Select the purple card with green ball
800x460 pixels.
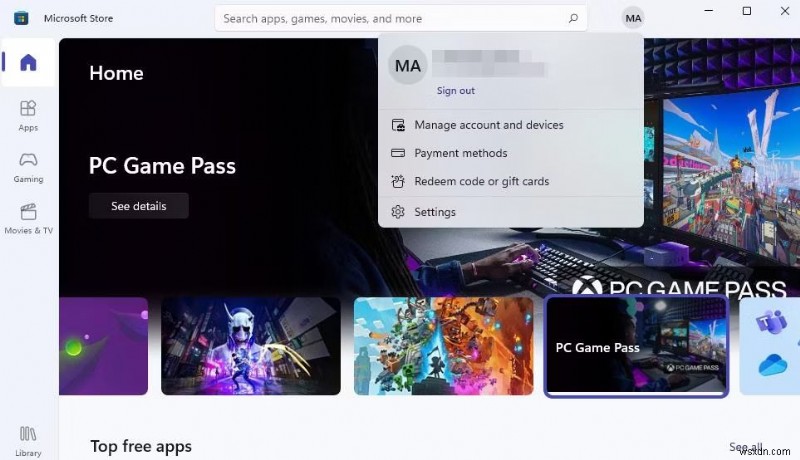104,346
